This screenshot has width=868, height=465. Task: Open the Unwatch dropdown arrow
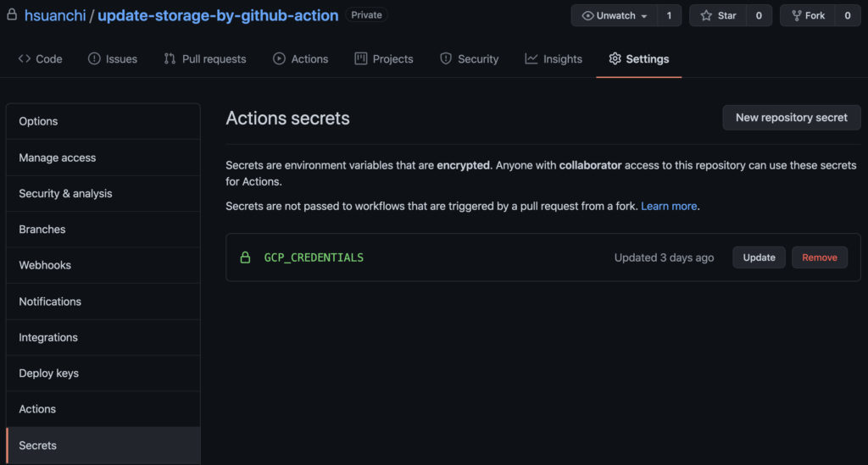[x=644, y=16]
